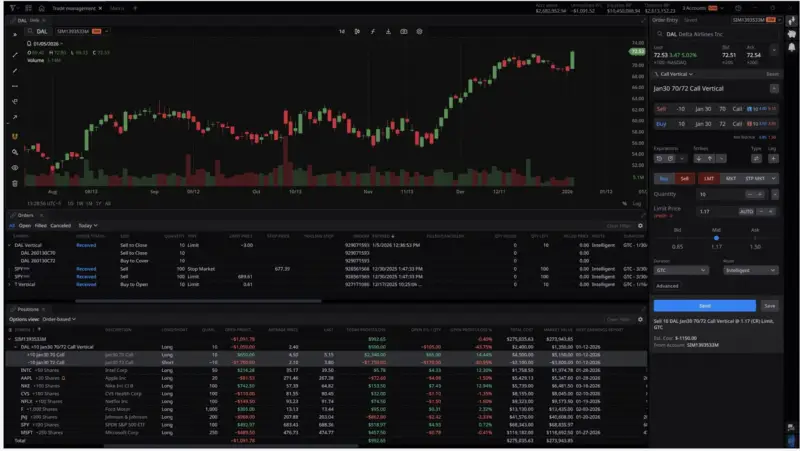Open the candlestick chart style icon

[x=357, y=32]
